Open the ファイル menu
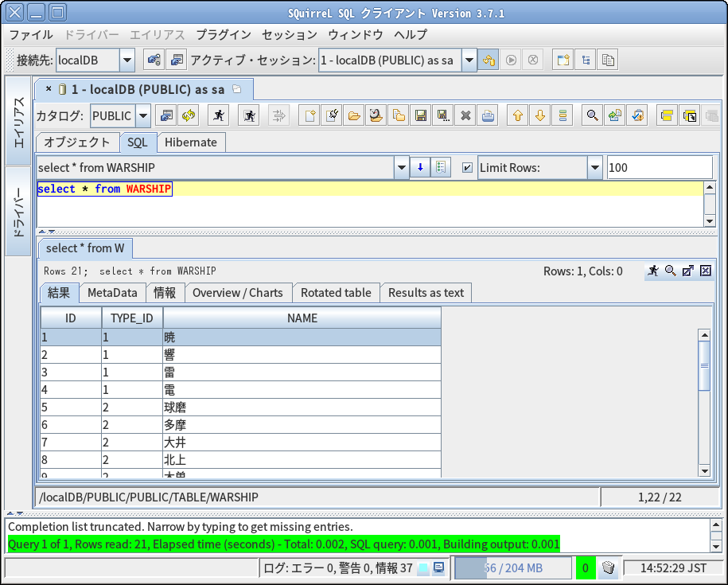Viewport: 728px width, 585px height. click(x=31, y=34)
